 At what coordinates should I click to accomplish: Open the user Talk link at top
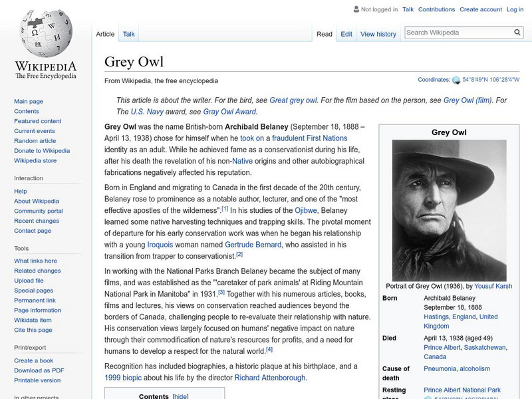tap(408, 9)
